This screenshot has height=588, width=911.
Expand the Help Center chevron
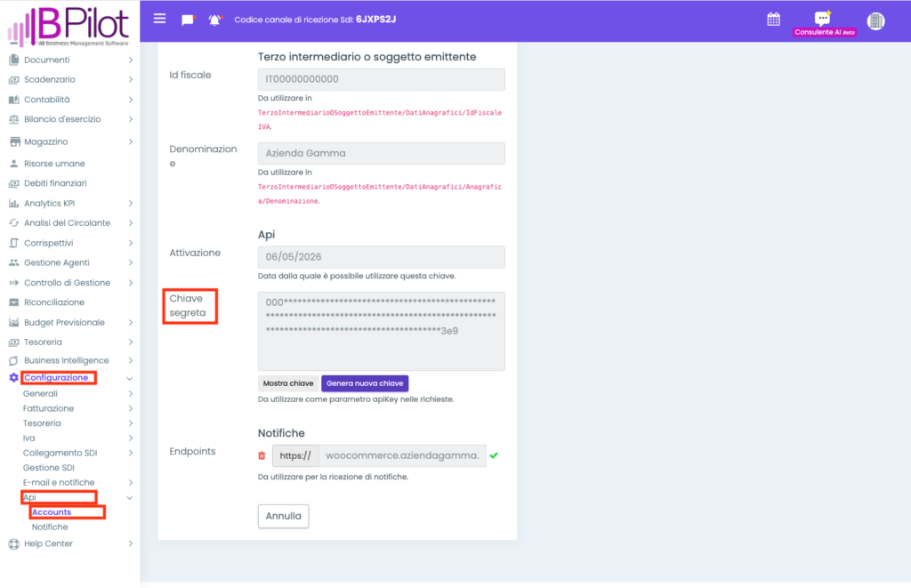click(x=130, y=544)
